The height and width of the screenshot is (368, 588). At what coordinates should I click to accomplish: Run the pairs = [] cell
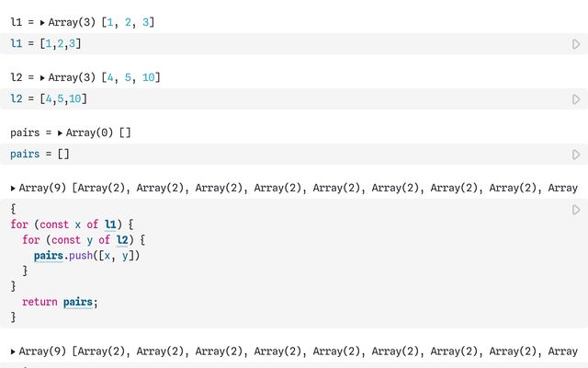tap(576, 155)
